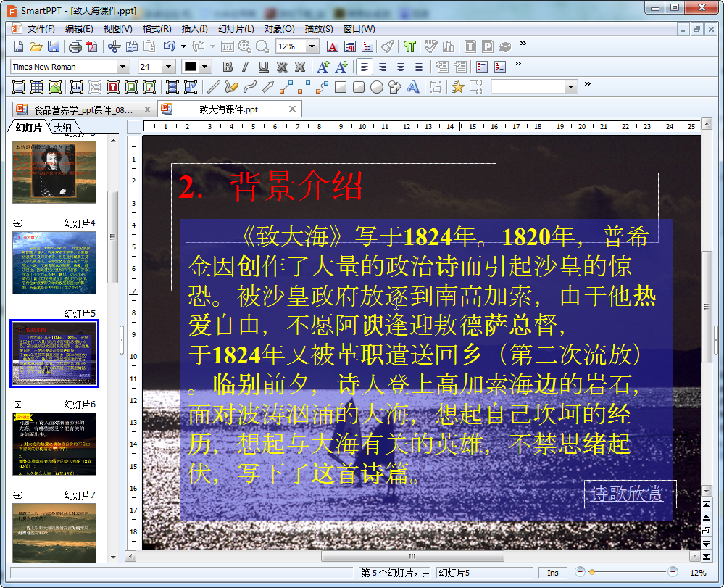Increase font size with A up arrow
This screenshot has height=588, width=724.
point(324,67)
